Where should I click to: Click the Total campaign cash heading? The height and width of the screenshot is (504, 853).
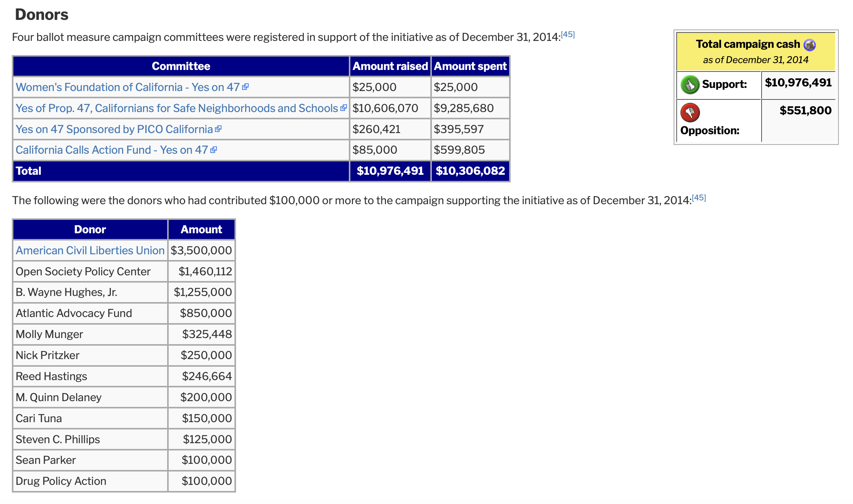click(748, 44)
